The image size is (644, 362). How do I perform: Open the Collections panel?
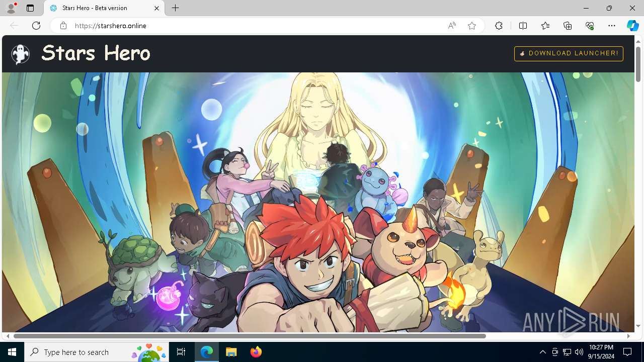pyautogui.click(x=568, y=26)
